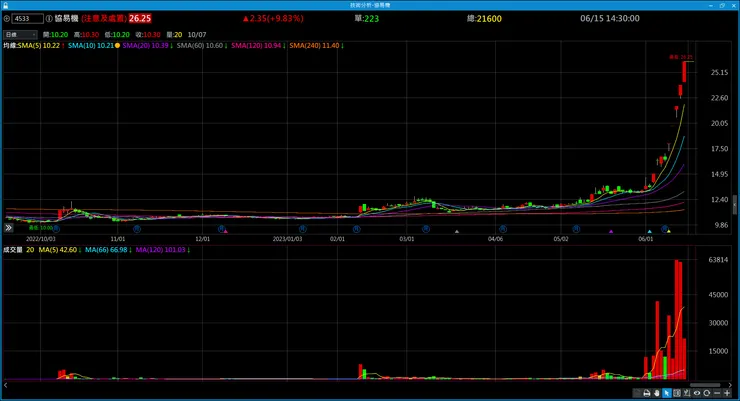Click the grid layout icon beside the pointer tool
This screenshot has width=740, height=401.
pos(677,393)
